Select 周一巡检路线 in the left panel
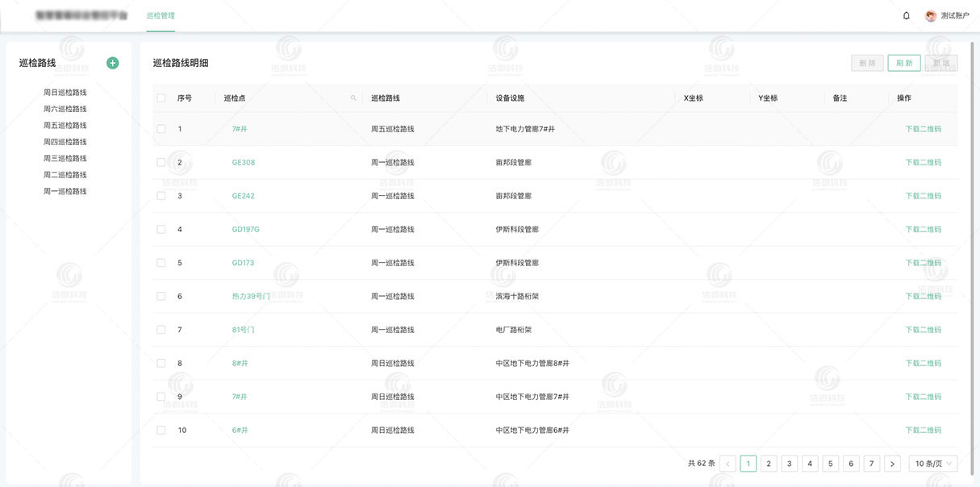Image resolution: width=980 pixels, height=487 pixels. point(65,192)
